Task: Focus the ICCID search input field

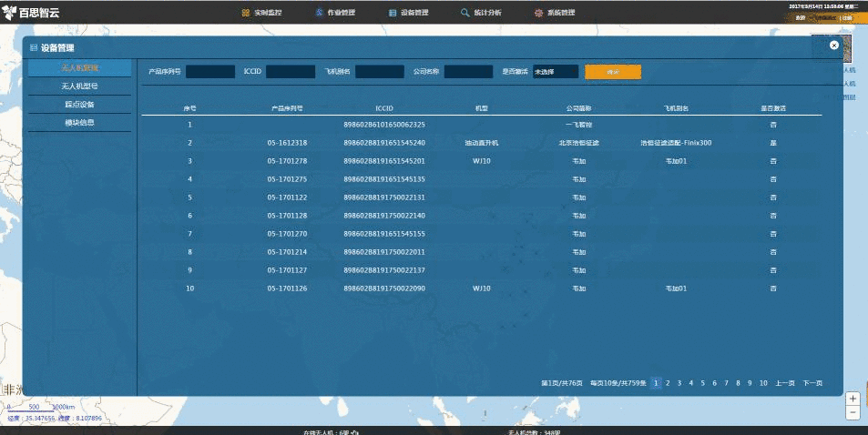Action: pyautogui.click(x=291, y=71)
